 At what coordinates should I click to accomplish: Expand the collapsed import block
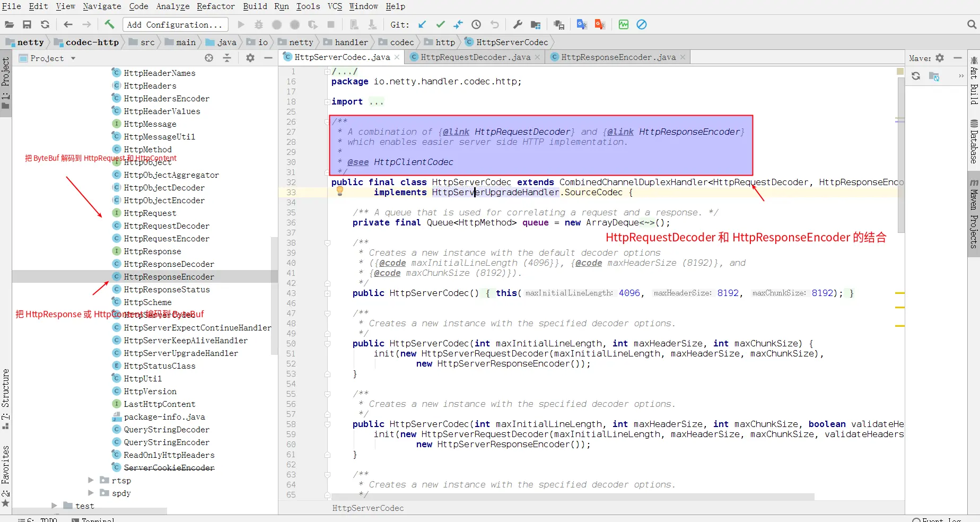376,101
